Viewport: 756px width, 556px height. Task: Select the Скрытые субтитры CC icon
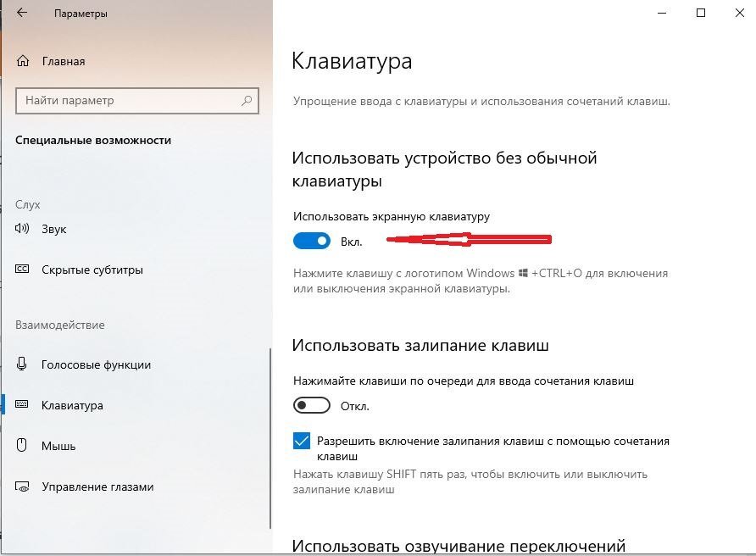point(22,269)
